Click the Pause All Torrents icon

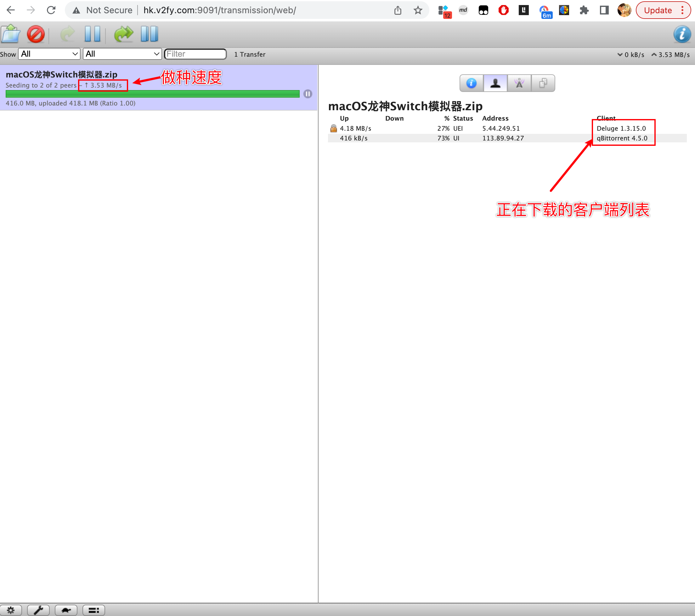click(150, 34)
